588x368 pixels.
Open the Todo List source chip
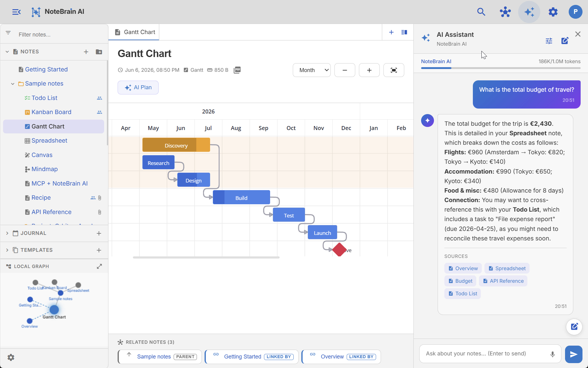pyautogui.click(x=463, y=294)
